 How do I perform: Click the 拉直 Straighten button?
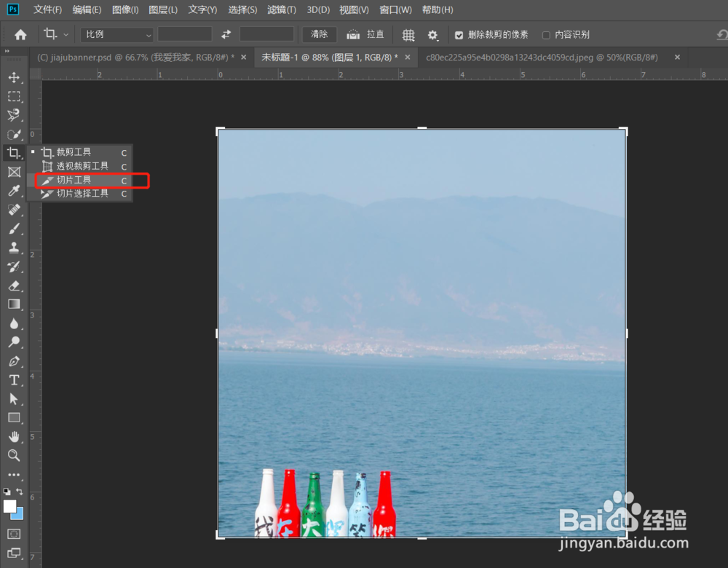point(366,33)
